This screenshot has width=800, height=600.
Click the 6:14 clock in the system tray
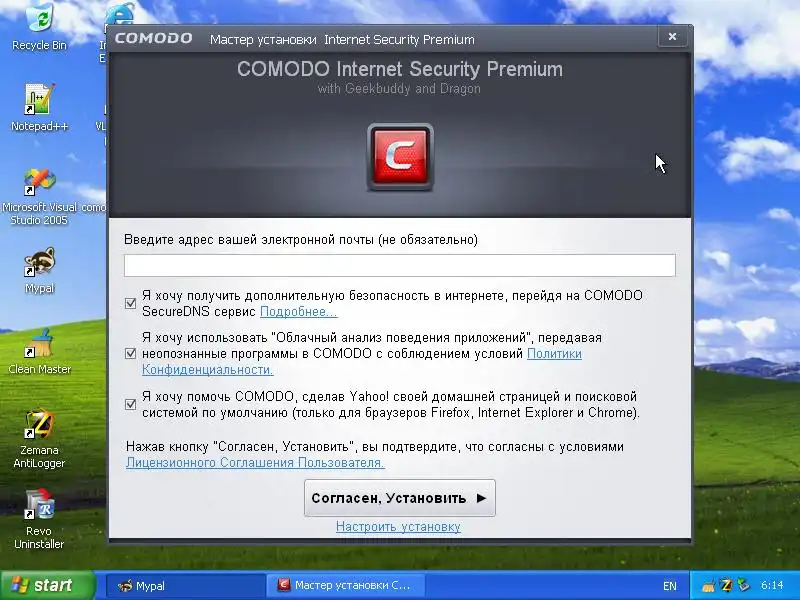click(x=771, y=585)
